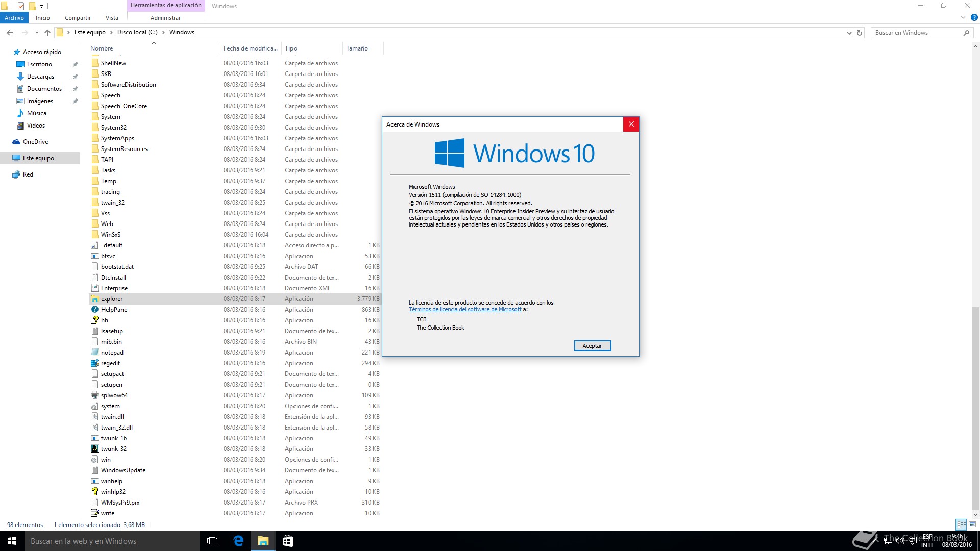Go back with the back arrow
The height and width of the screenshot is (551, 980).
[x=10, y=32]
